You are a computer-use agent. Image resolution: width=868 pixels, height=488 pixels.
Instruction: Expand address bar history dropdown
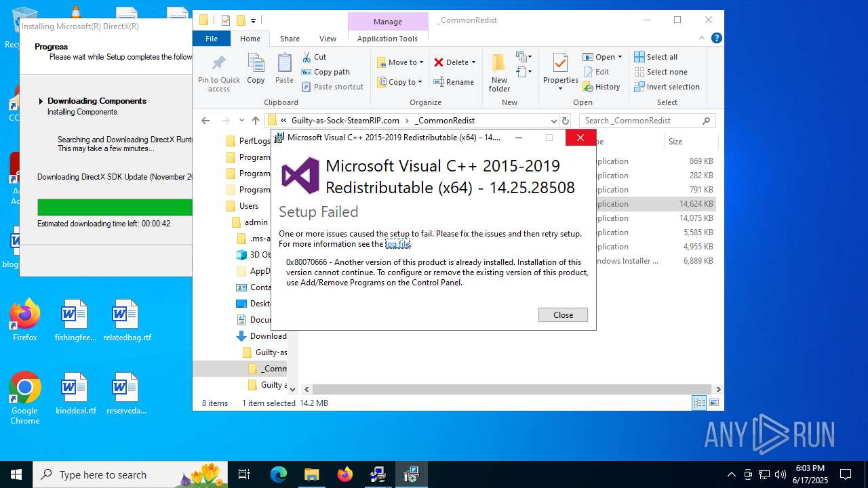coord(553,121)
